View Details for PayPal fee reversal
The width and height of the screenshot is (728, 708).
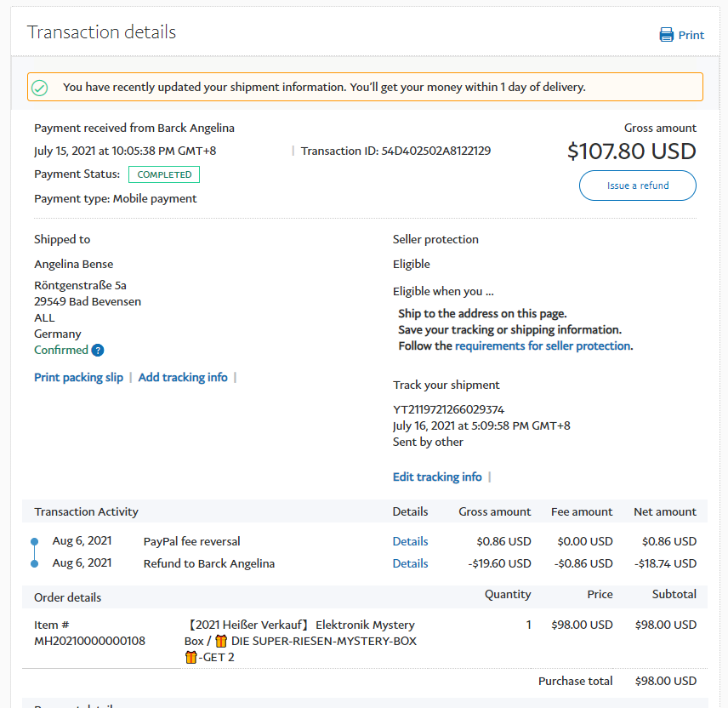pos(410,541)
